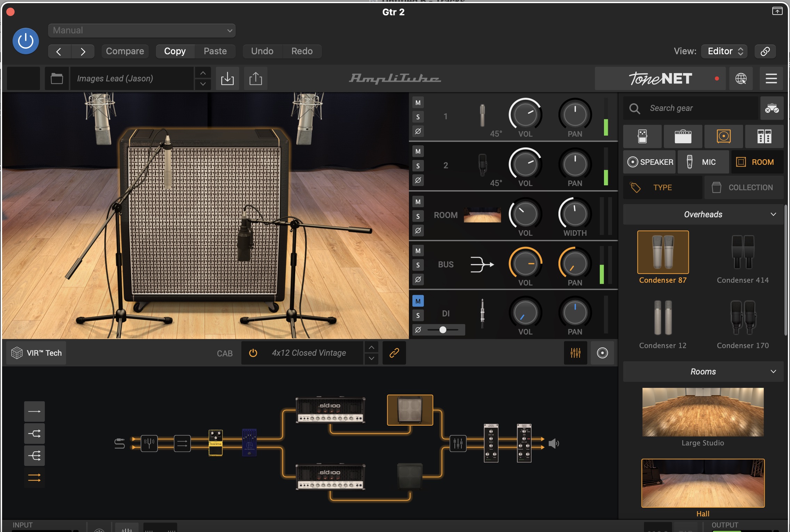Switch to the SPEAKER tab

click(649, 162)
